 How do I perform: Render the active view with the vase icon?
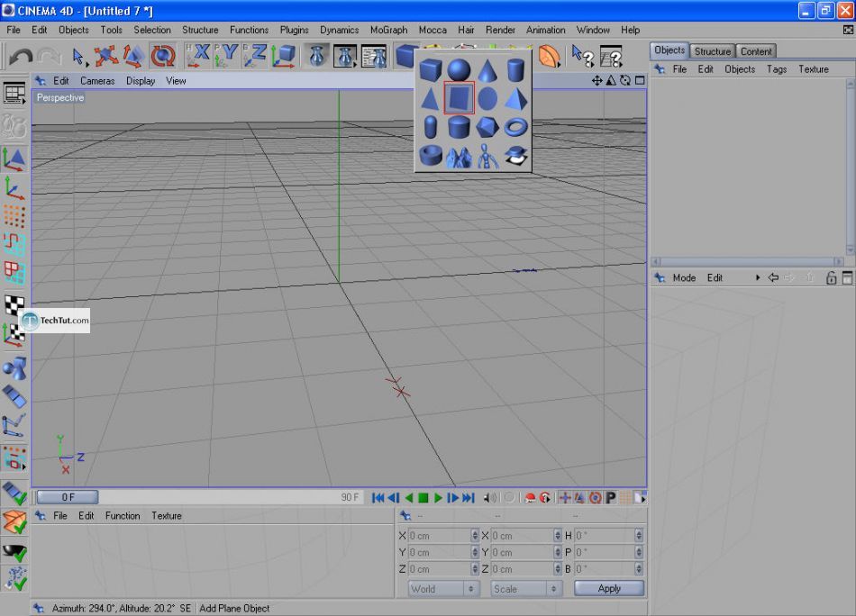pyautogui.click(x=316, y=56)
